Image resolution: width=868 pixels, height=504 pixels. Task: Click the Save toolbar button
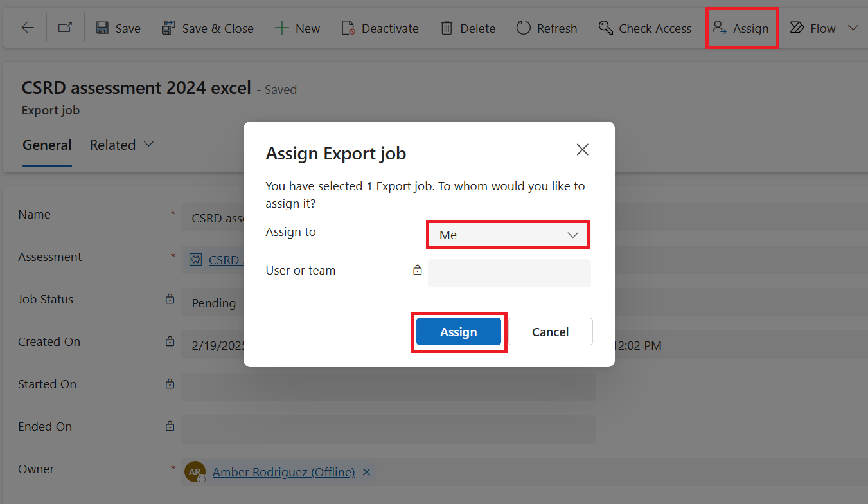tap(118, 28)
